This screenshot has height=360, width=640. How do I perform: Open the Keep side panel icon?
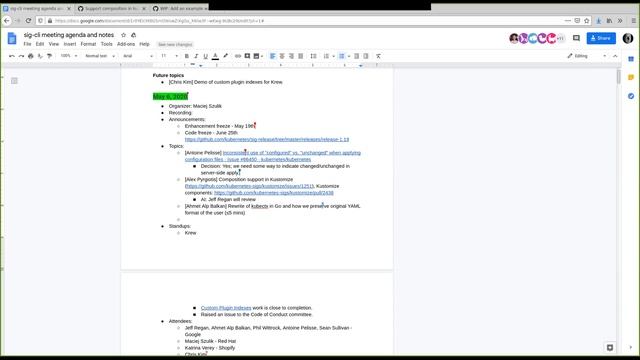pyautogui.click(x=631, y=78)
